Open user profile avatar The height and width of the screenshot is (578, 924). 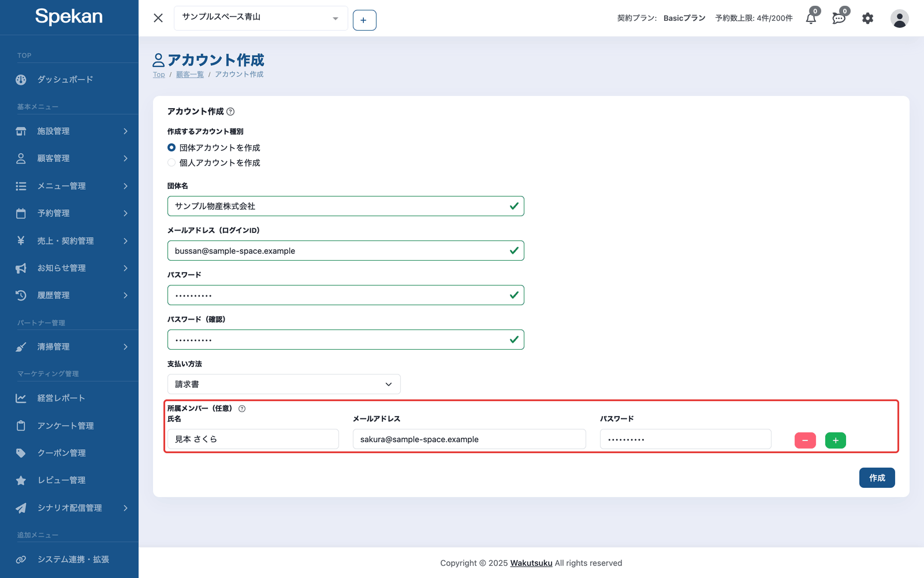pyautogui.click(x=899, y=18)
